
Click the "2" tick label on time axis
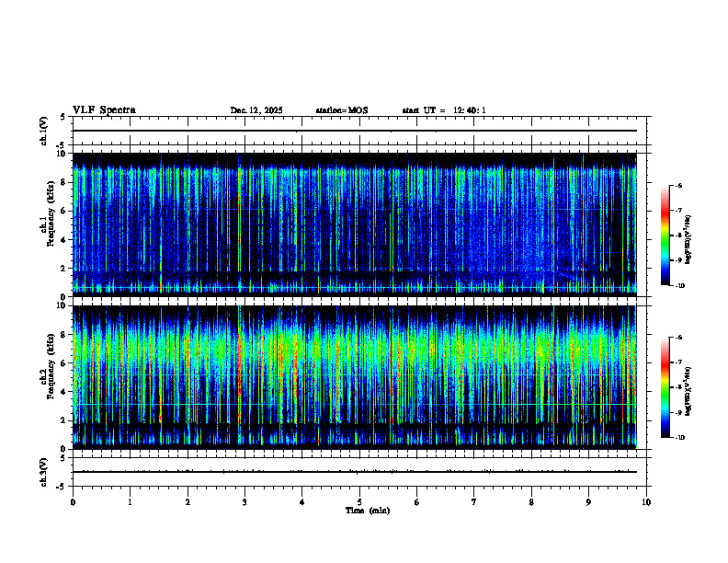[x=188, y=502]
